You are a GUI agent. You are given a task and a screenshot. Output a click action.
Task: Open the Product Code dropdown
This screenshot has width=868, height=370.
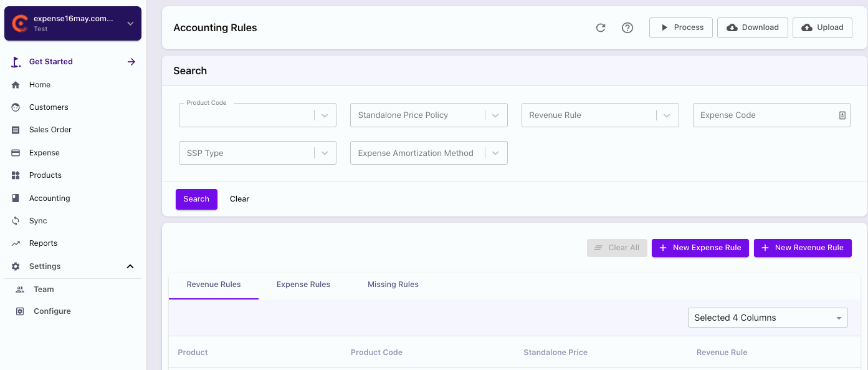[325, 115]
